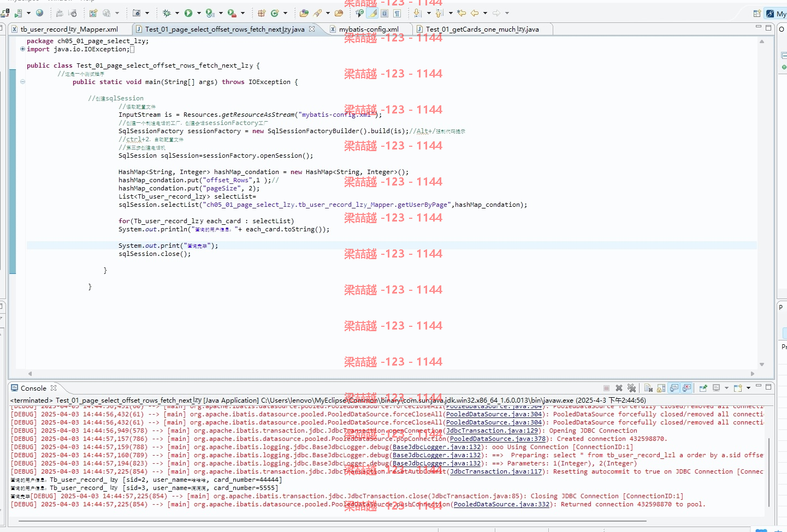Click the globe browser icon in toolbar

[39, 13]
